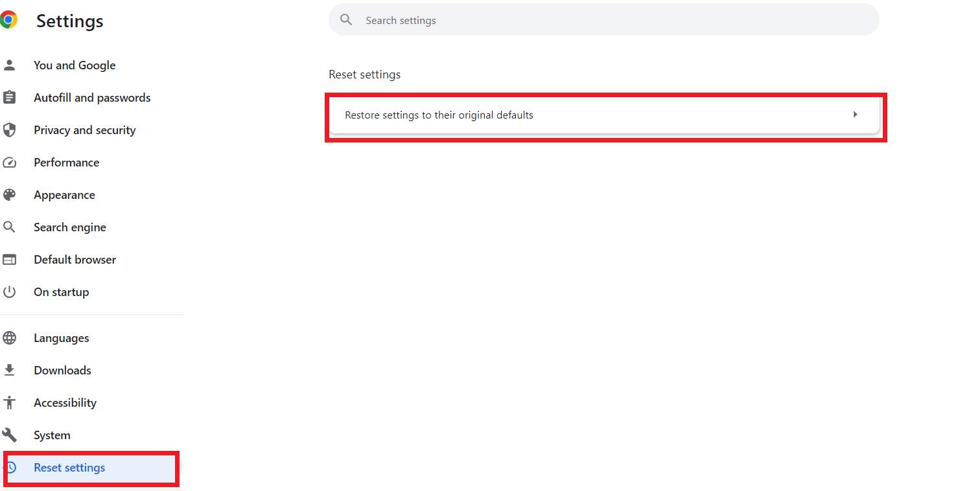Click the globe icon for Languages
Viewport: 980px width, 491px height.
[9, 337]
